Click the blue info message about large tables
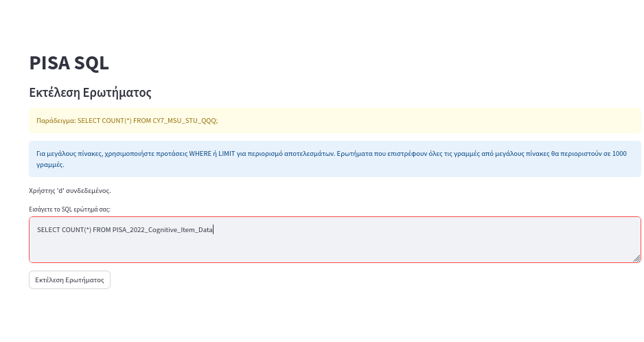Viewport: 644px width, 342px height. 335,159
